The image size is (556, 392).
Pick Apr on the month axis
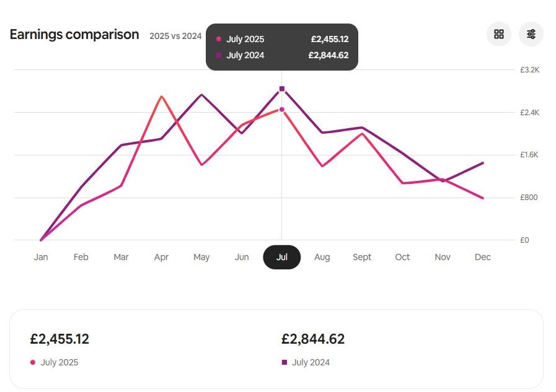point(161,257)
